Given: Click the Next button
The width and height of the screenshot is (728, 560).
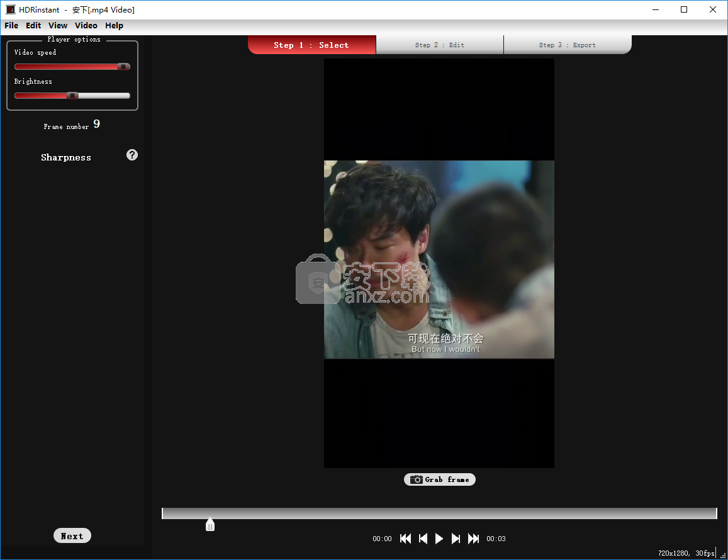Looking at the screenshot, I should 72,536.
